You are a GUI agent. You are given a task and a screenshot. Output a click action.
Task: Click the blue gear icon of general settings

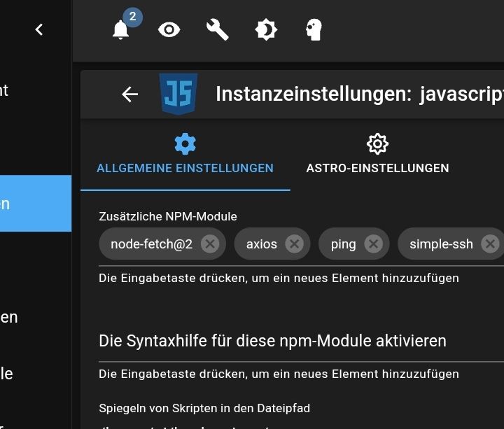[x=185, y=143]
